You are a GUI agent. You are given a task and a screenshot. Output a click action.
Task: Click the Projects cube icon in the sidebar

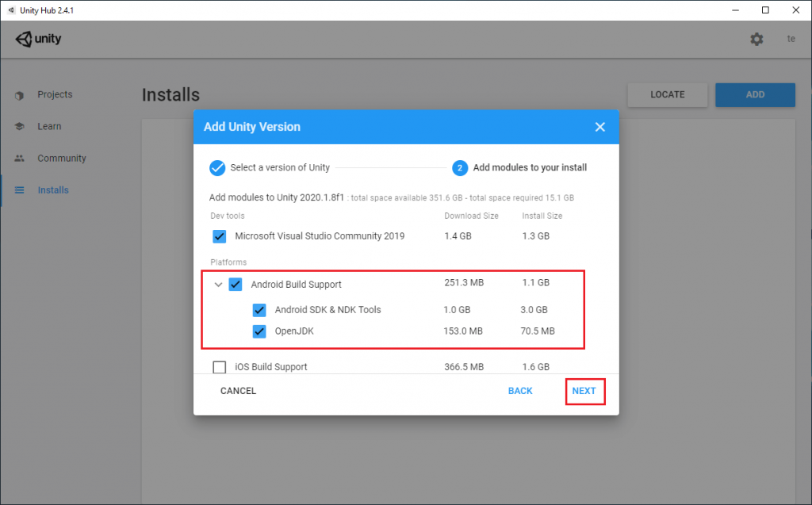[20, 95]
